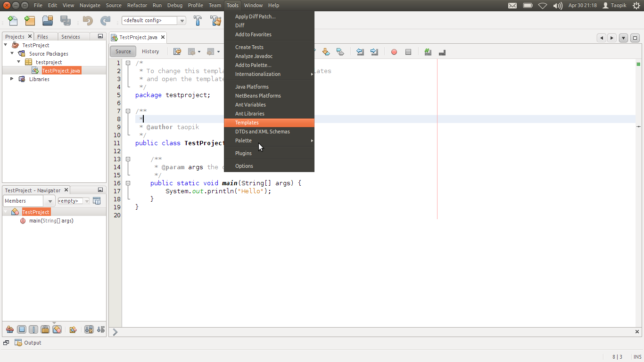Open the Plugins manager from the Tools menu
Viewport: 644px width, 362px height.
tap(243, 153)
